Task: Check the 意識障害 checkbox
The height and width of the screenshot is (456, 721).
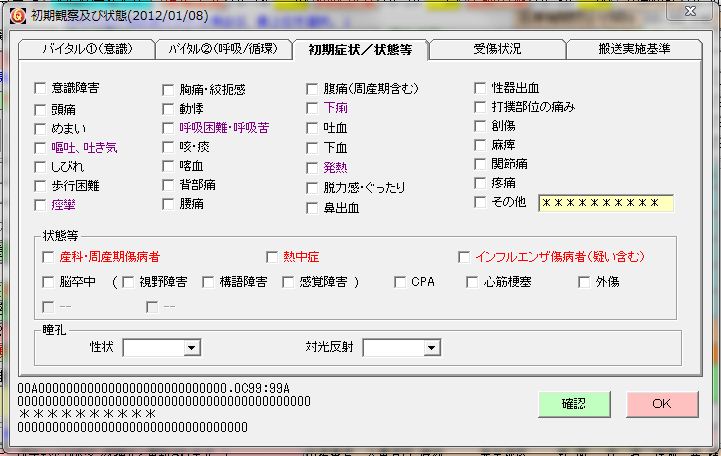Action: [x=41, y=90]
